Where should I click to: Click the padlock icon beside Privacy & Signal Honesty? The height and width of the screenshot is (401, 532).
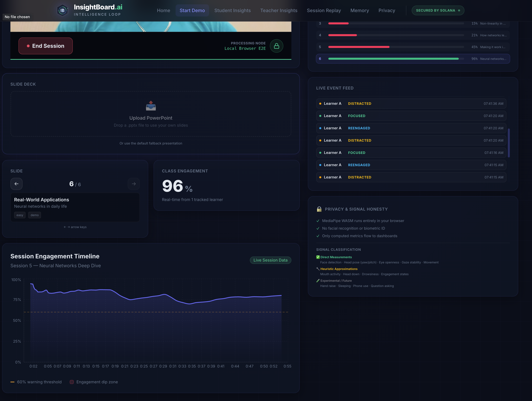(319, 209)
